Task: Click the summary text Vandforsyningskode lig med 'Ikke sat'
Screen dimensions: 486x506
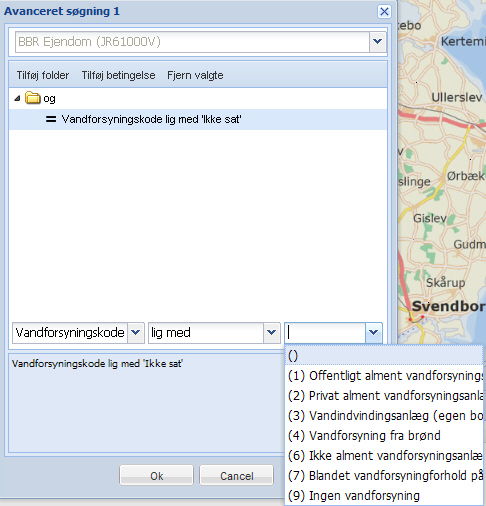Action: coord(97,364)
